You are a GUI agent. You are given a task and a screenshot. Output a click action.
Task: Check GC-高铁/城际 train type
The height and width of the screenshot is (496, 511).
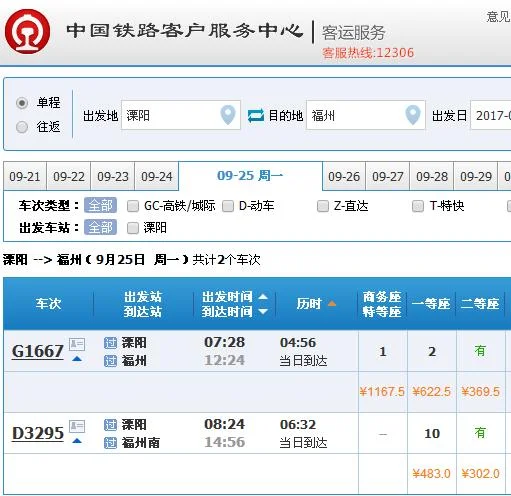[133, 206]
